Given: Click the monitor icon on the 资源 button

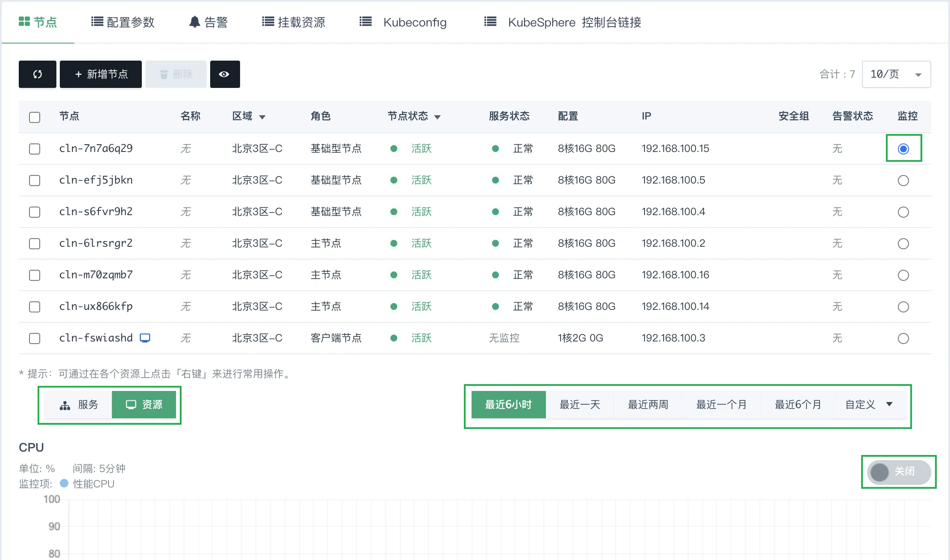Looking at the screenshot, I should click(x=131, y=405).
